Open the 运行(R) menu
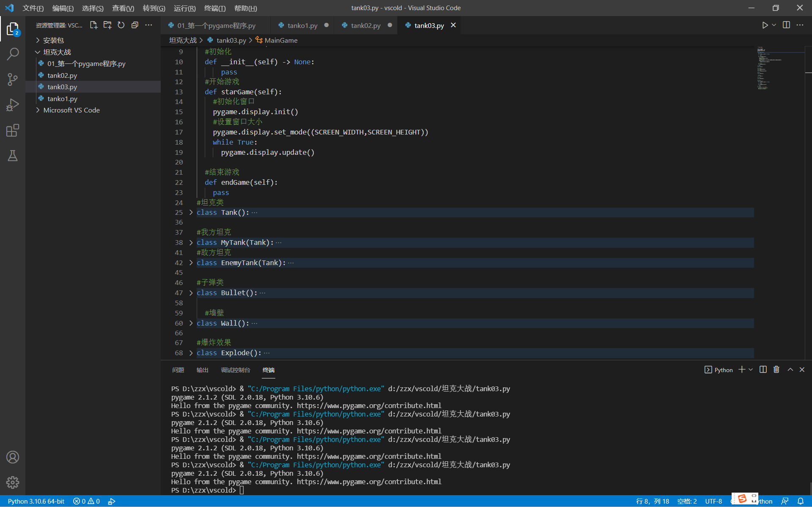 tap(184, 8)
